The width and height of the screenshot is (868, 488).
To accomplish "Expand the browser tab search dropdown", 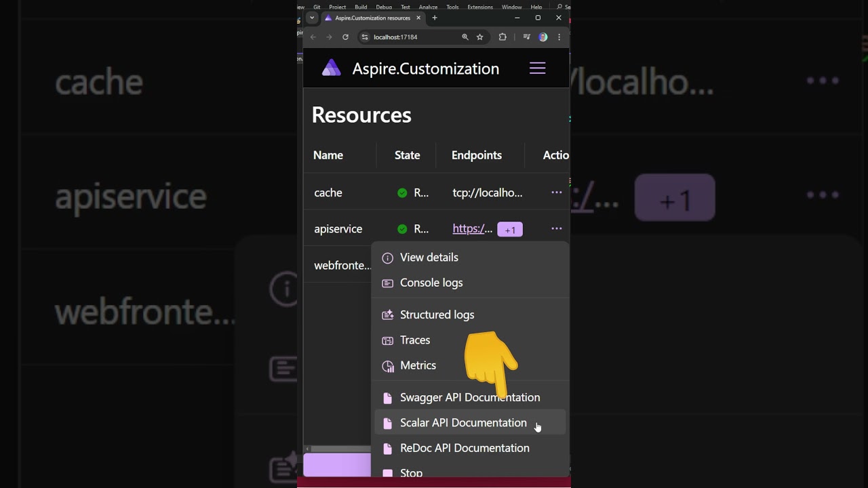I will pos(312,18).
